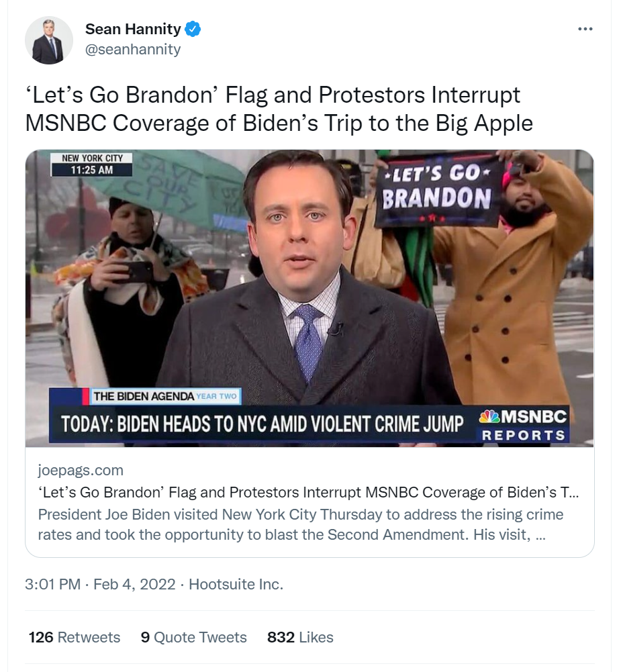View the 126 Retweets list
621x672 pixels.
tap(75, 637)
